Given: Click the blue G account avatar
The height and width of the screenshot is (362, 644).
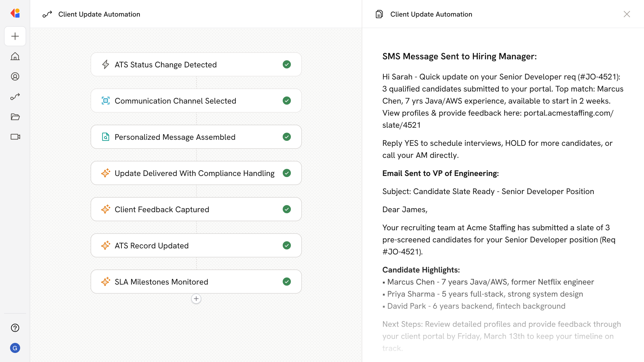Looking at the screenshot, I should tap(15, 348).
